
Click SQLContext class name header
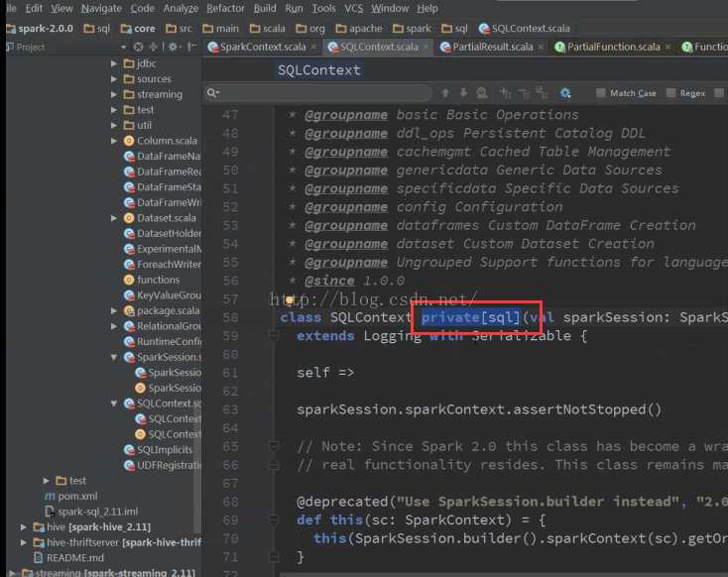tap(319, 70)
